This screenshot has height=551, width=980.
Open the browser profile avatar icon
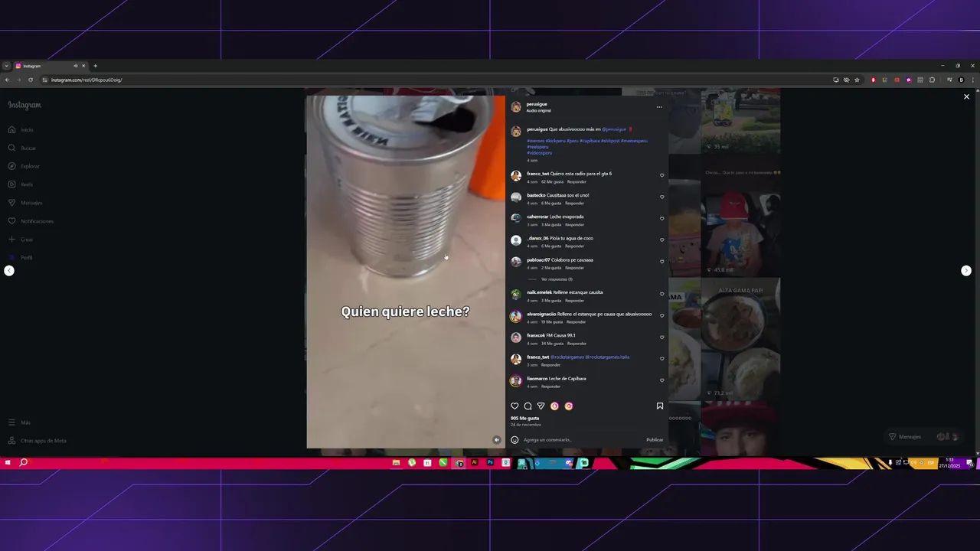point(962,80)
